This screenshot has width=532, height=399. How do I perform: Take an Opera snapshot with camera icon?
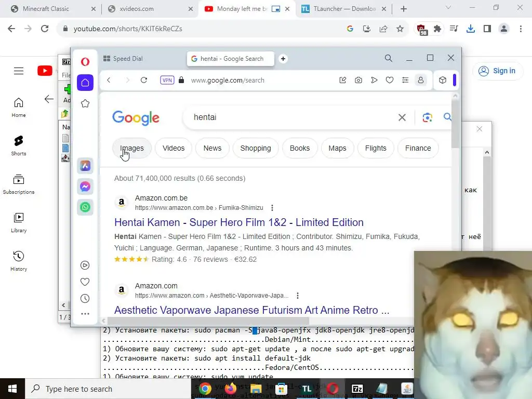point(358,80)
